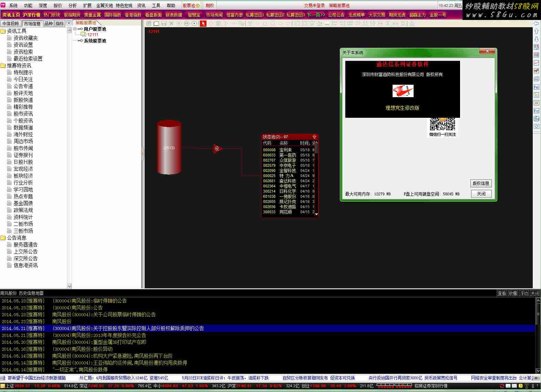541x392 pixels.
Task: Click the f(x) formula icon in sidebar
Action: (537, 118)
